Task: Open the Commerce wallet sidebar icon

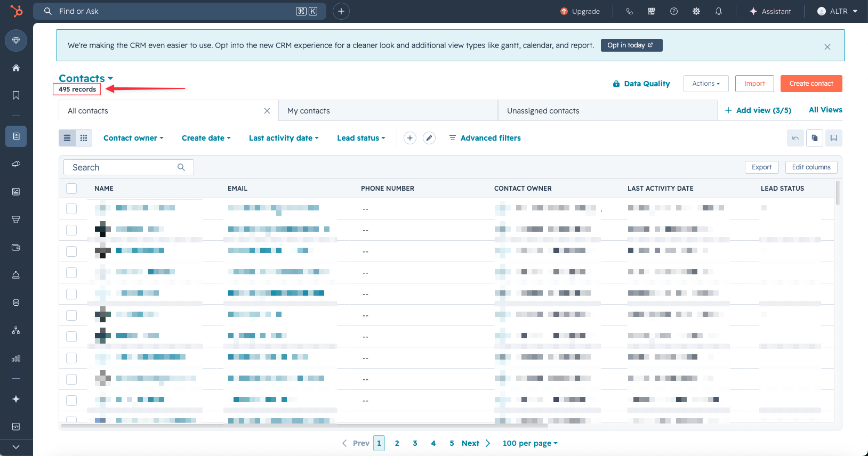Action: point(16,247)
